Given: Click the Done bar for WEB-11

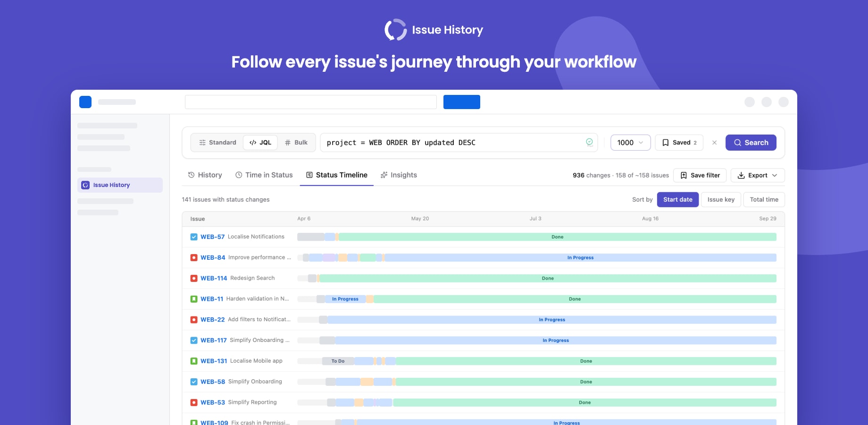Looking at the screenshot, I should point(575,299).
